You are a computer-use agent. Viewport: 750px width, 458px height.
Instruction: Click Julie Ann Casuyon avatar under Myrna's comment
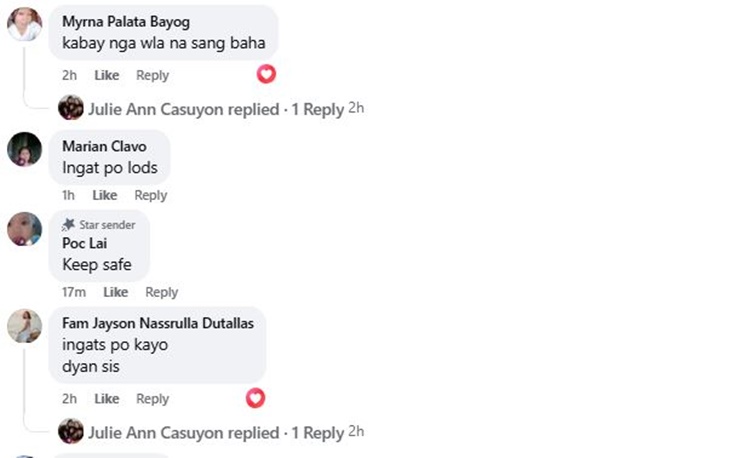[x=71, y=108]
